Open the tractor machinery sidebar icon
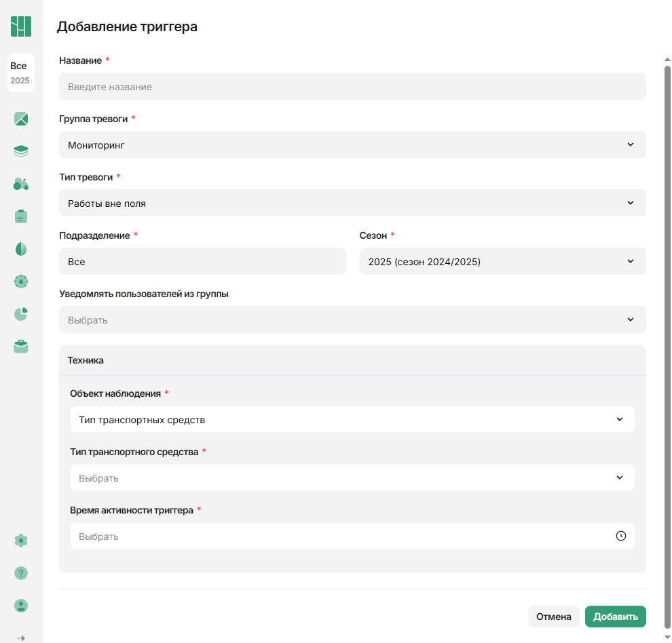Image resolution: width=672 pixels, height=643 pixels. 21,184
